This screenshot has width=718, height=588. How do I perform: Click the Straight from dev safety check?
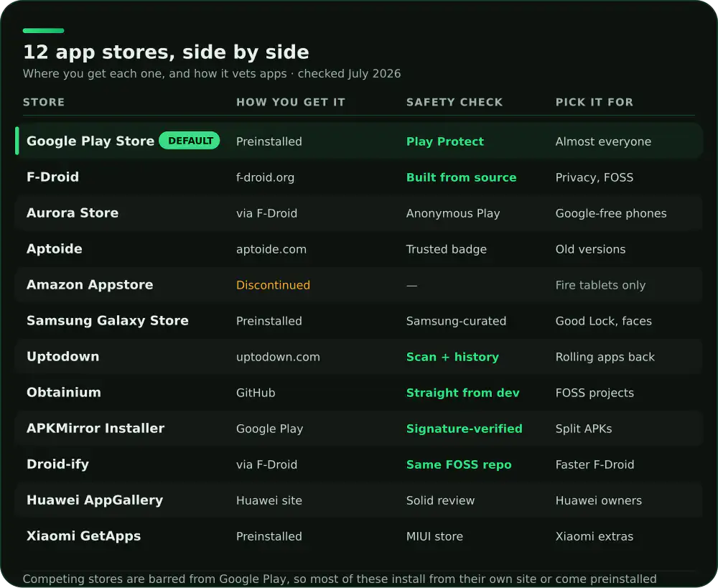coord(462,393)
